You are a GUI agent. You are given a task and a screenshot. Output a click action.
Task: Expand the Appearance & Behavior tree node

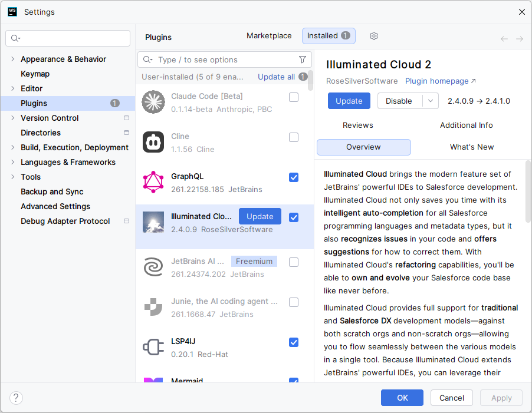[12, 59]
